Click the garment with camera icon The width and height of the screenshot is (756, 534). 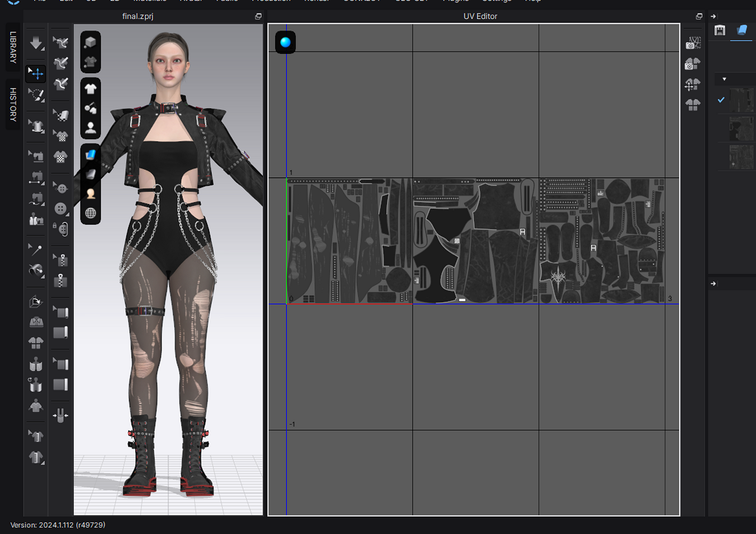pos(693,64)
